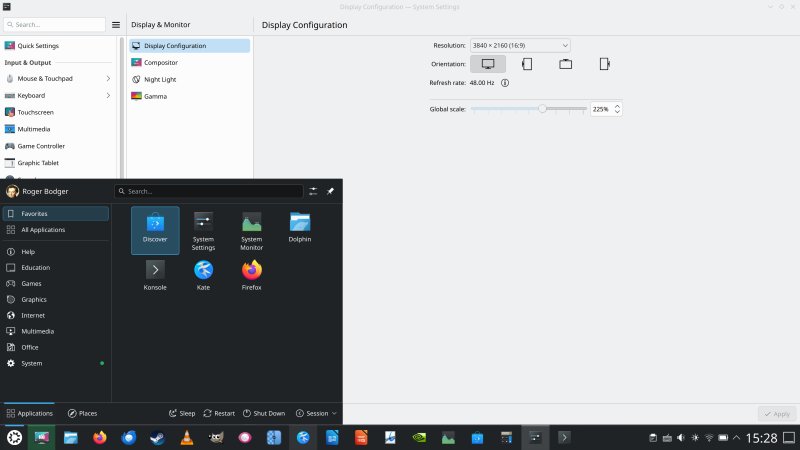Launch VLC media player from the taskbar
800x450 pixels.
[x=187, y=437]
